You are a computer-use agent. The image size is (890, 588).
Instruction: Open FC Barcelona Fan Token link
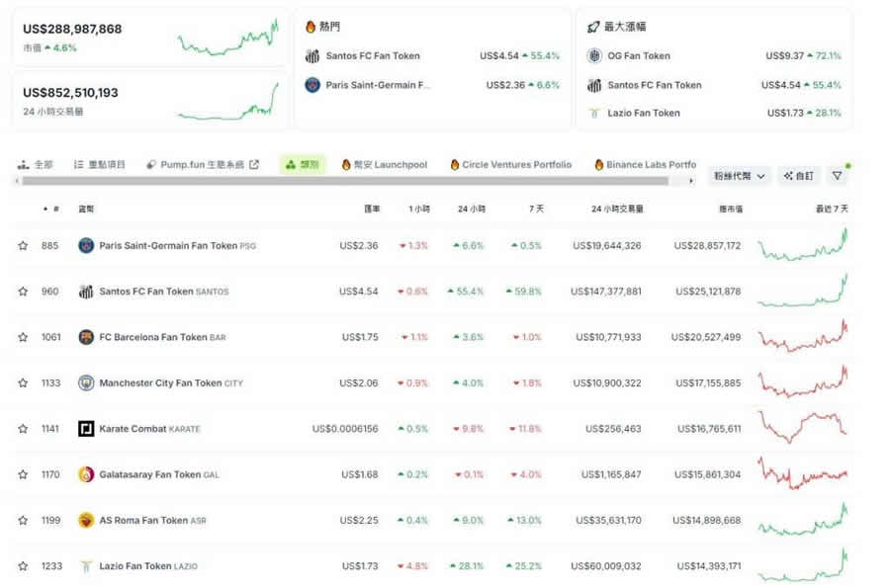[162, 337]
